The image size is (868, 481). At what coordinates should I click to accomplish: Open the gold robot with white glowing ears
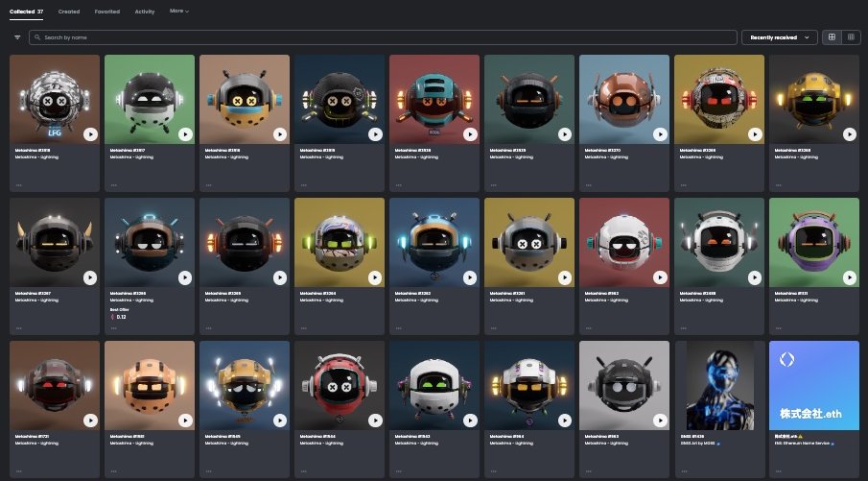coord(245,386)
